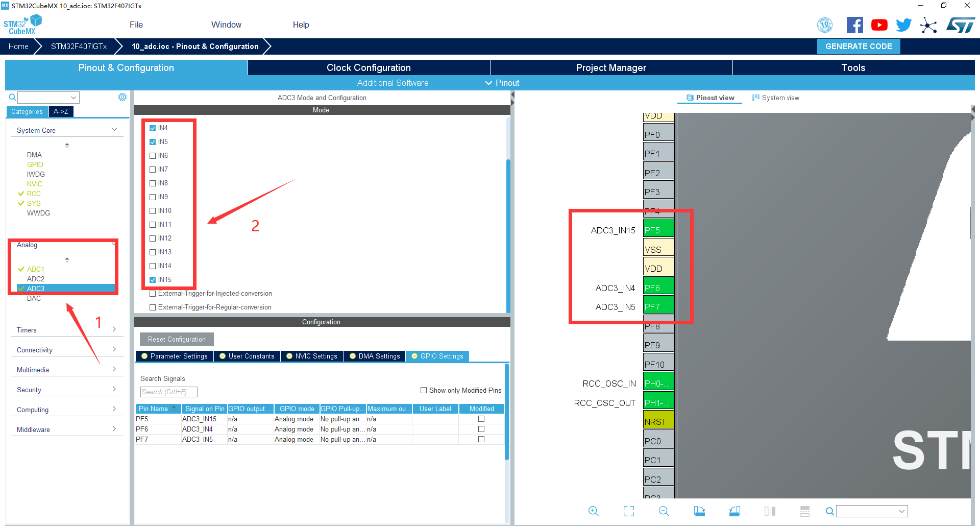This screenshot has height=526, width=980.
Task: Open the ST YouTube channel icon
Action: coord(879,25)
